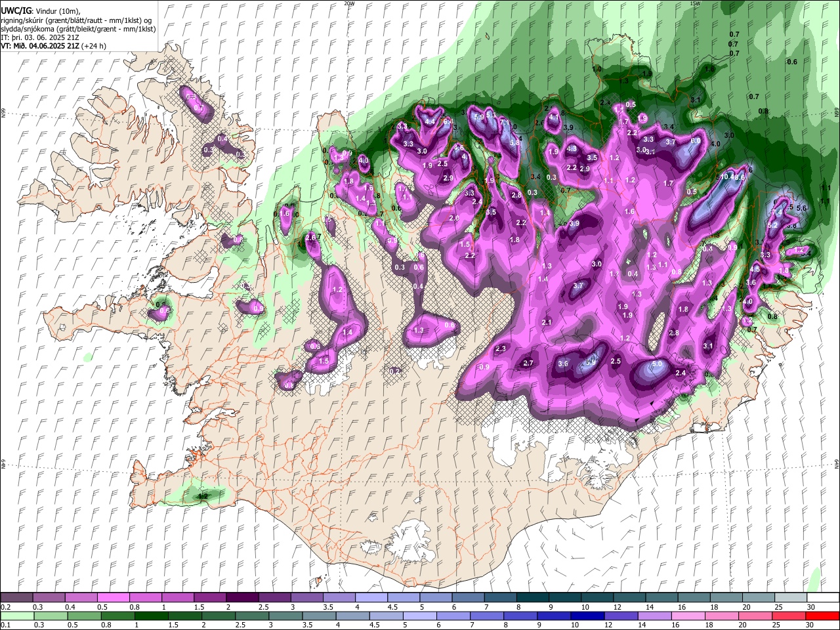
Task: Click the 15W longitude label
Action: click(x=695, y=3)
